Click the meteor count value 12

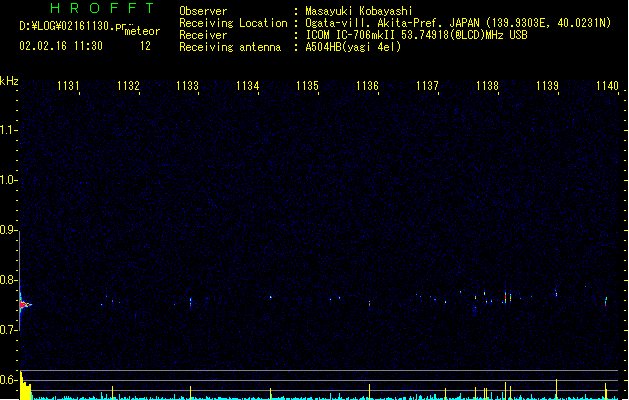[x=145, y=46]
